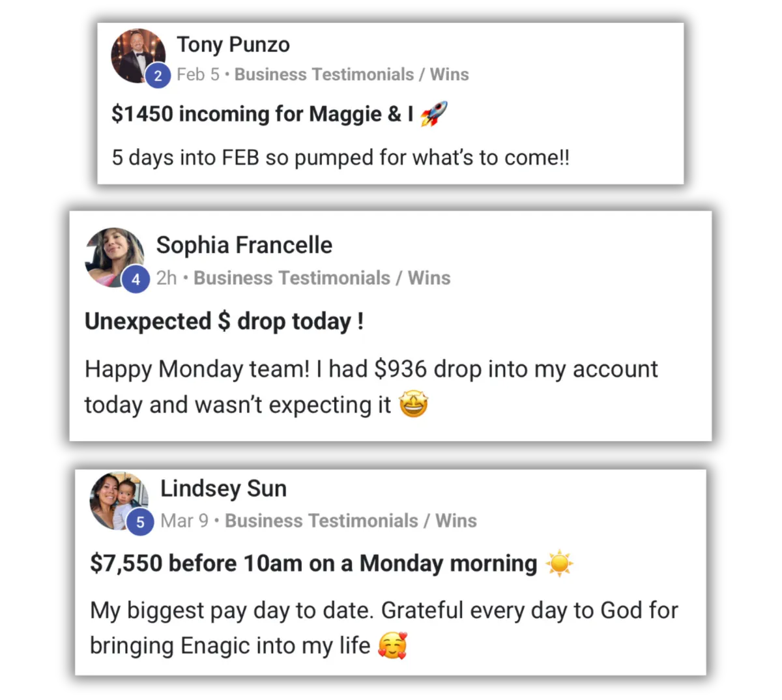Screen dimensions: 782x700
Task: Open the "$7,550 before 10am" post title
Action: [313, 563]
